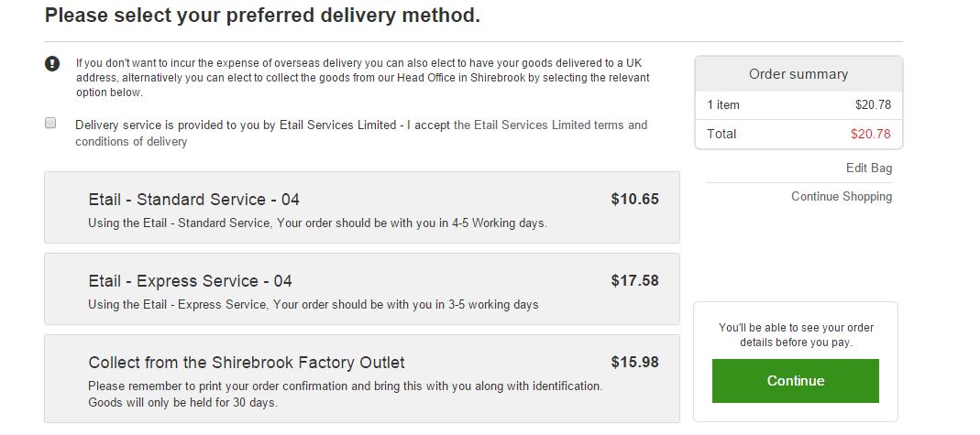Viewport: 980px width, 435px height.
Task: Click the Standard Service 4-5 working days description
Action: (317, 223)
